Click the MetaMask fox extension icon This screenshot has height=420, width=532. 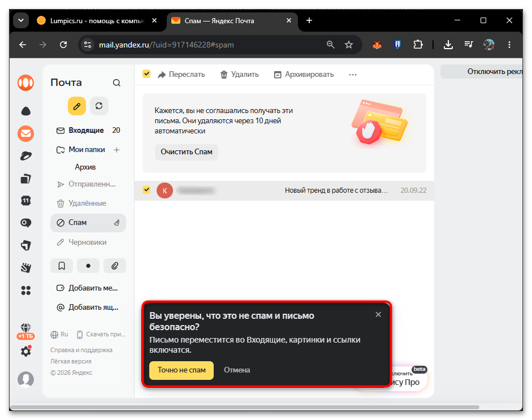point(377,45)
